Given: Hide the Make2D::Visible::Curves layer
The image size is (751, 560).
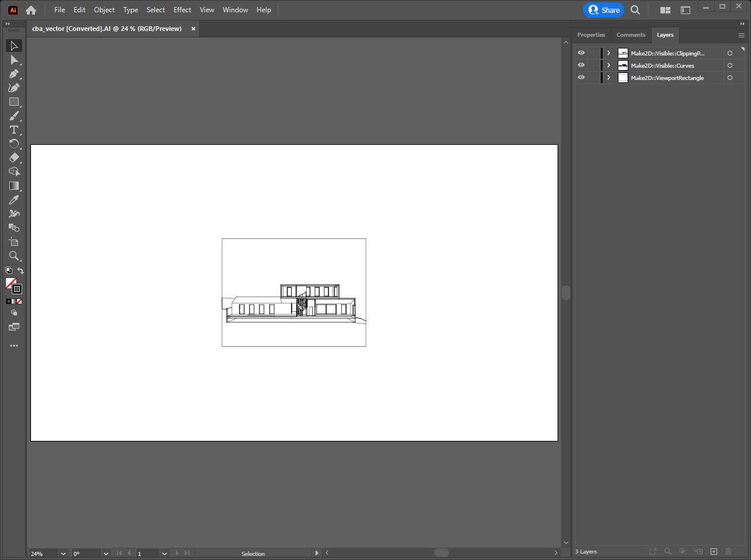Looking at the screenshot, I should [x=581, y=65].
